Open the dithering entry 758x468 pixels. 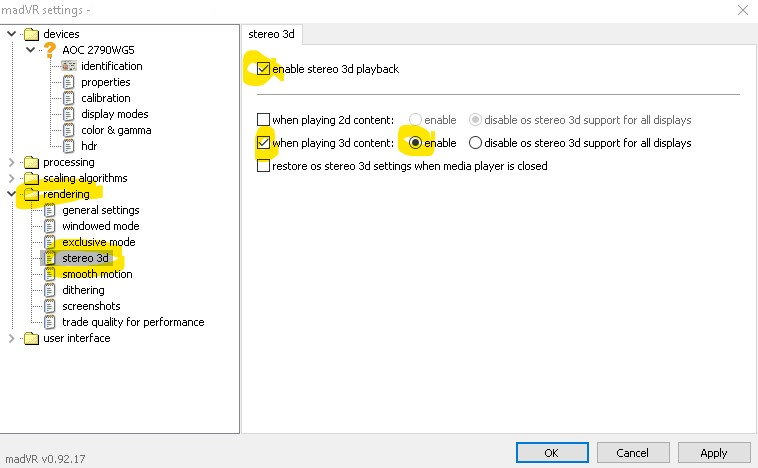[x=83, y=290]
